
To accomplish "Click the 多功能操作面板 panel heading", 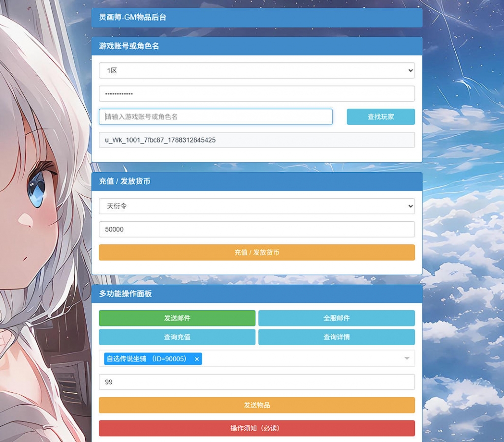I will 256,294.
